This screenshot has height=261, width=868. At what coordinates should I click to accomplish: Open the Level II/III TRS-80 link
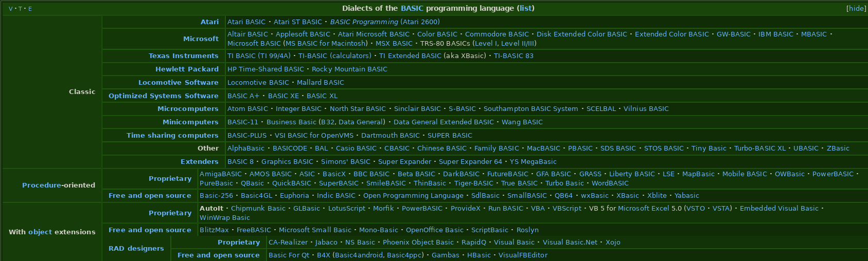click(519, 43)
